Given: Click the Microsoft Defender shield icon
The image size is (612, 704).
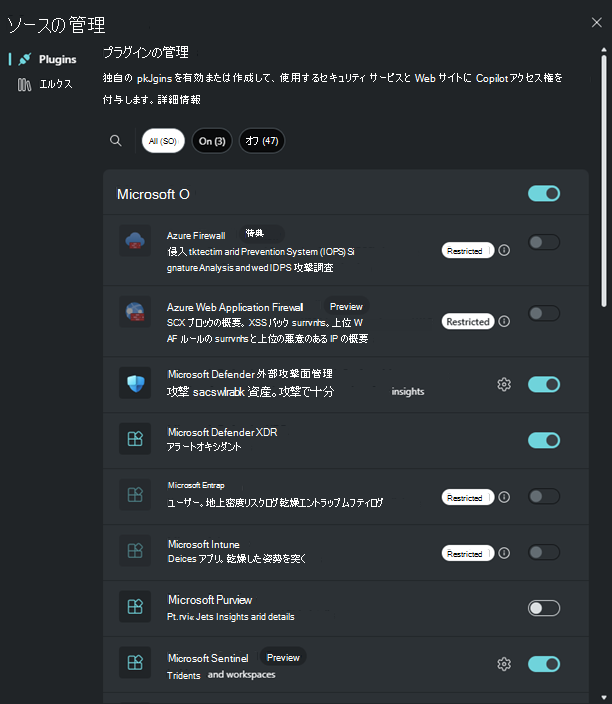Looking at the screenshot, I should [x=135, y=383].
